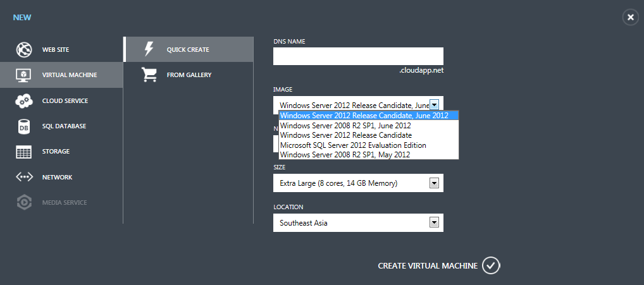This screenshot has width=644, height=285.
Task: Click the .cloudapp.net suffix text
Action: tap(421, 71)
